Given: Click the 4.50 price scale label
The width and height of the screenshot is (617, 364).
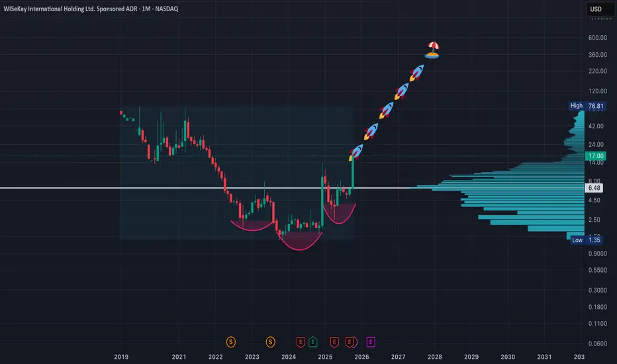Looking at the screenshot, I should (x=594, y=201).
